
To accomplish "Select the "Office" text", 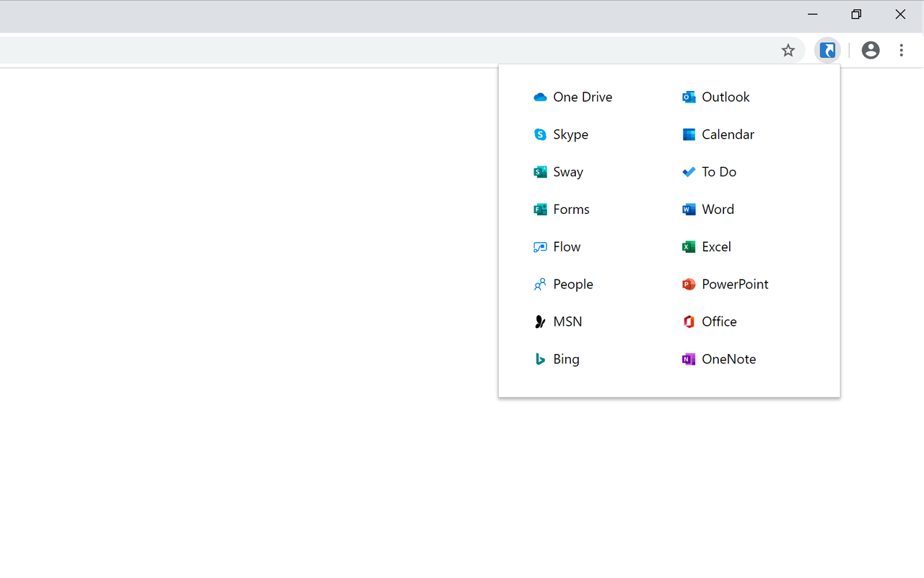I will pyautogui.click(x=719, y=322).
